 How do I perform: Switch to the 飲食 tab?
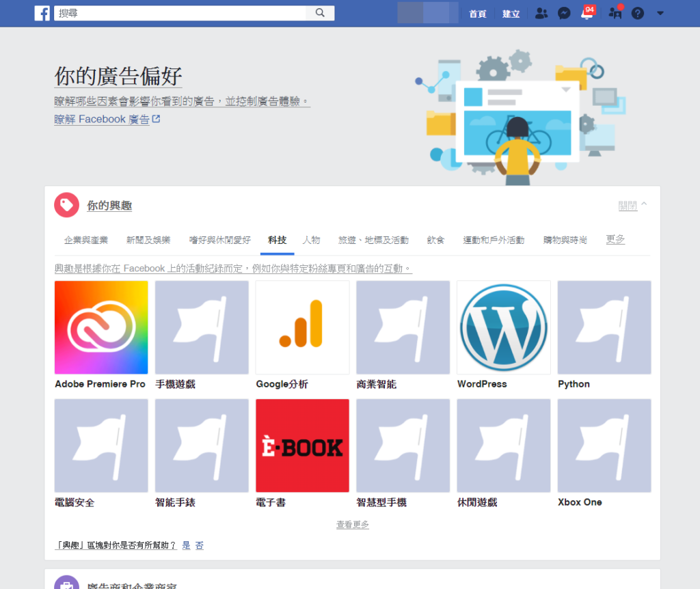(435, 240)
